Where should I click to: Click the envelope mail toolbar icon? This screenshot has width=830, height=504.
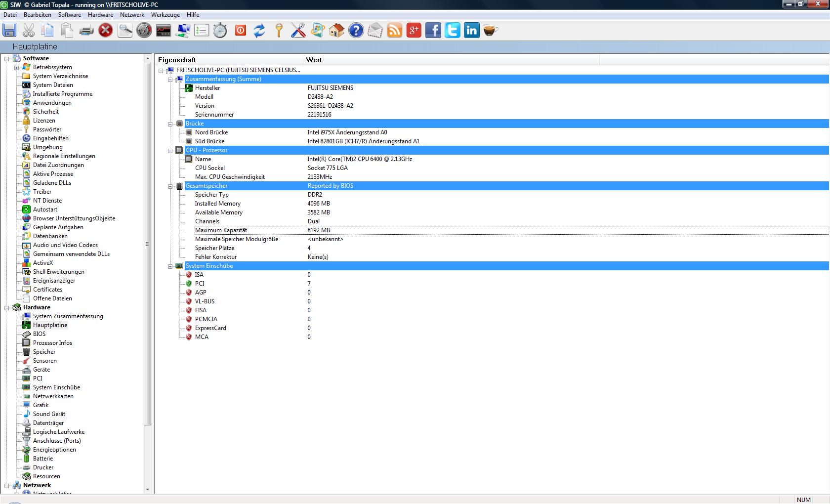click(375, 30)
